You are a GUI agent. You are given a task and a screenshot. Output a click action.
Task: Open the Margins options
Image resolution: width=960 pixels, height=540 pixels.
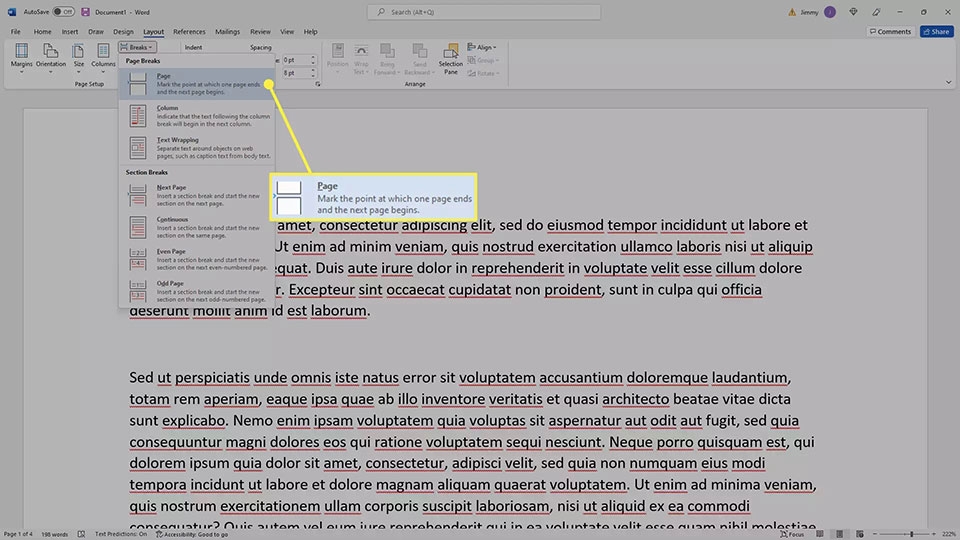tap(21, 58)
